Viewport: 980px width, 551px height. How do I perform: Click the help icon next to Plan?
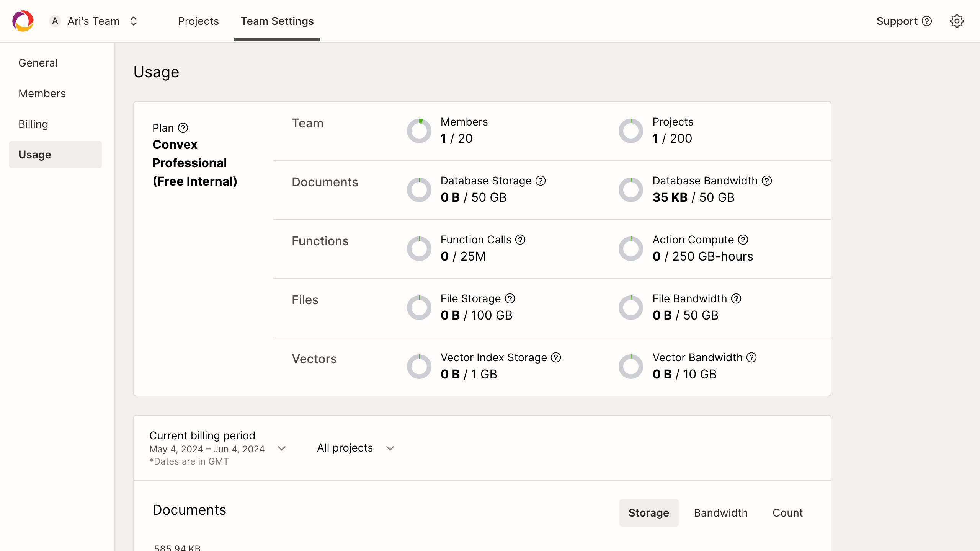click(183, 128)
